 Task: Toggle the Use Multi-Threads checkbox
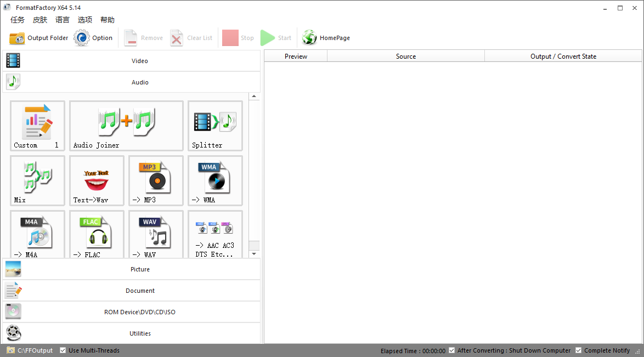tap(63, 350)
